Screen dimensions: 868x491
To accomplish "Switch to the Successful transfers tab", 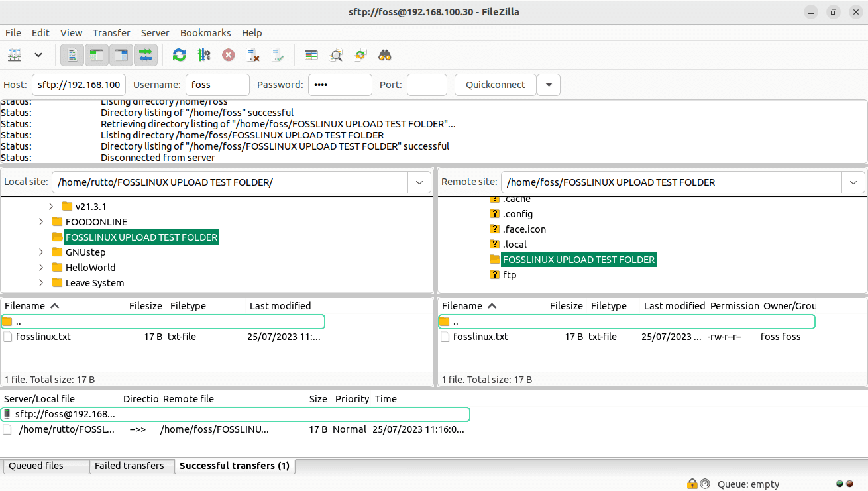I will (x=235, y=466).
